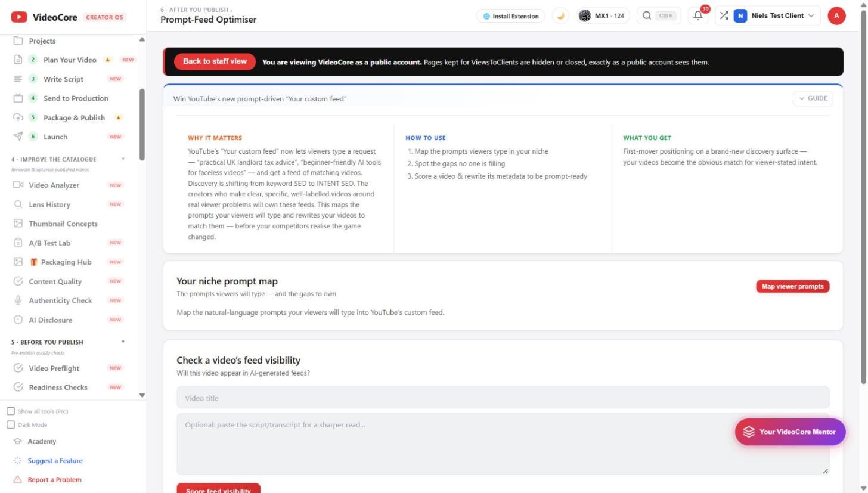Toggle theme with the moon icon
Viewport: 868px width, 493px height.
(x=560, y=16)
